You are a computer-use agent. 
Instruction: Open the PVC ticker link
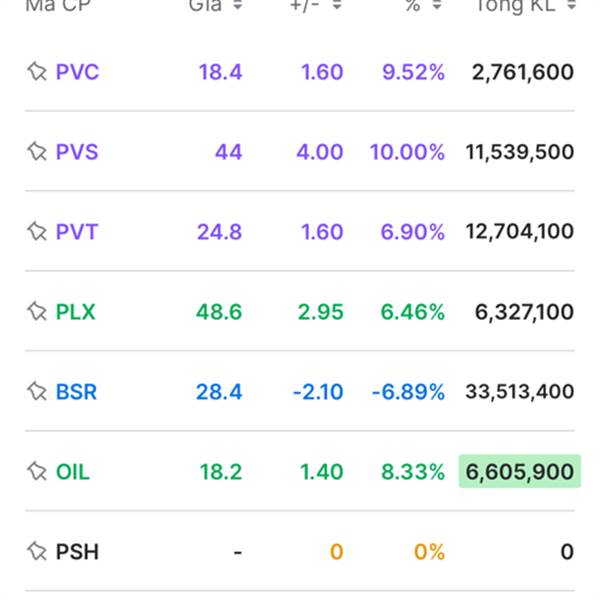[77, 72]
